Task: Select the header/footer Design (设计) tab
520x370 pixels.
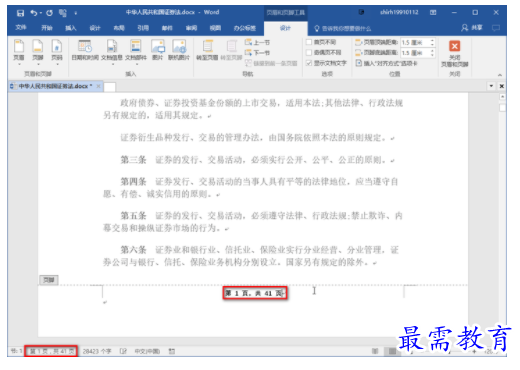Action: [285, 28]
